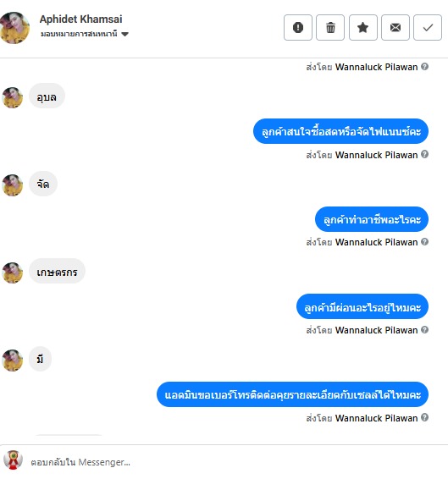Star this conversation as follow-up
Image resolution: width=448 pixels, height=479 pixels.
coord(363,27)
